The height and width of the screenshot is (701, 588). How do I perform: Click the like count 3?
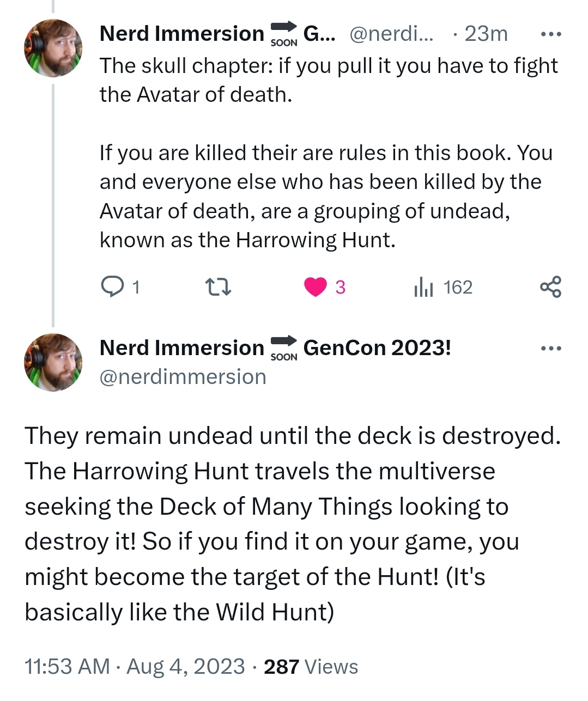[340, 287]
